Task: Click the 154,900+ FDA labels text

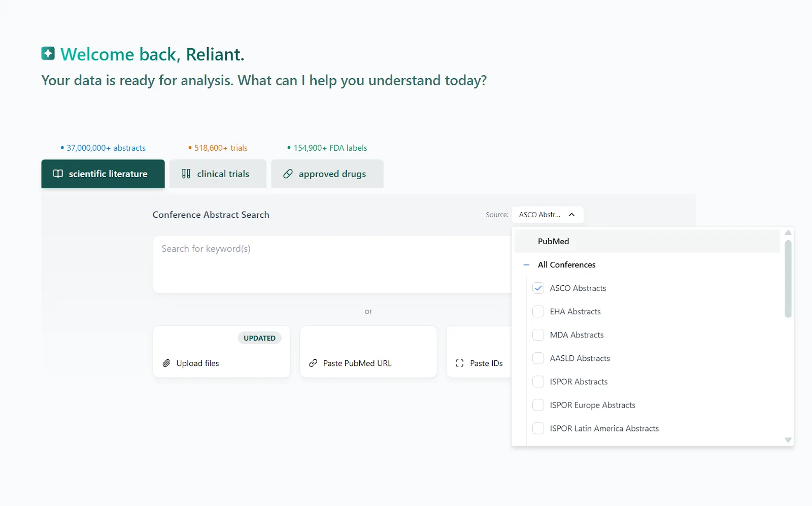Action: pyautogui.click(x=330, y=148)
